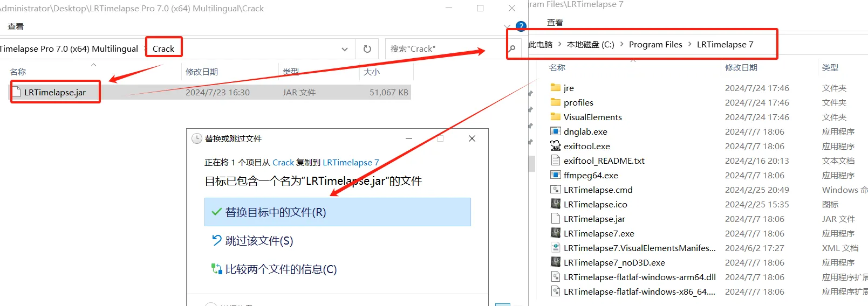This screenshot has width=868, height=306.
Task: Open 查看 menu in Crack window
Action: pyautogui.click(x=16, y=26)
